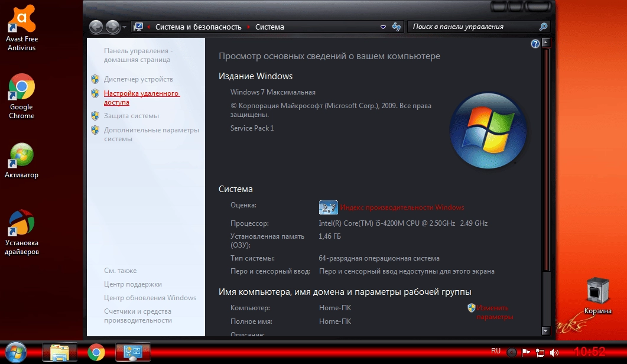Click shield icon next to Изменить параметры
Viewport: 627px width, 364px height.
point(471,308)
